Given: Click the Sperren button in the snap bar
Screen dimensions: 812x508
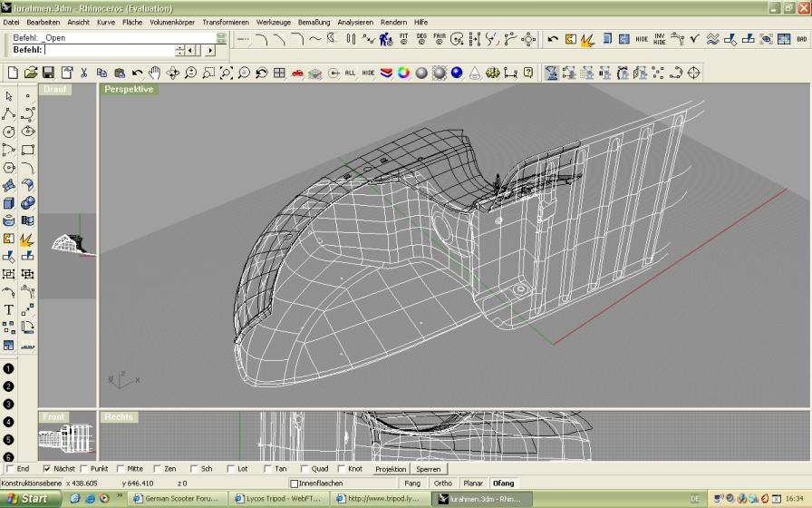Looking at the screenshot, I should coord(428,469).
